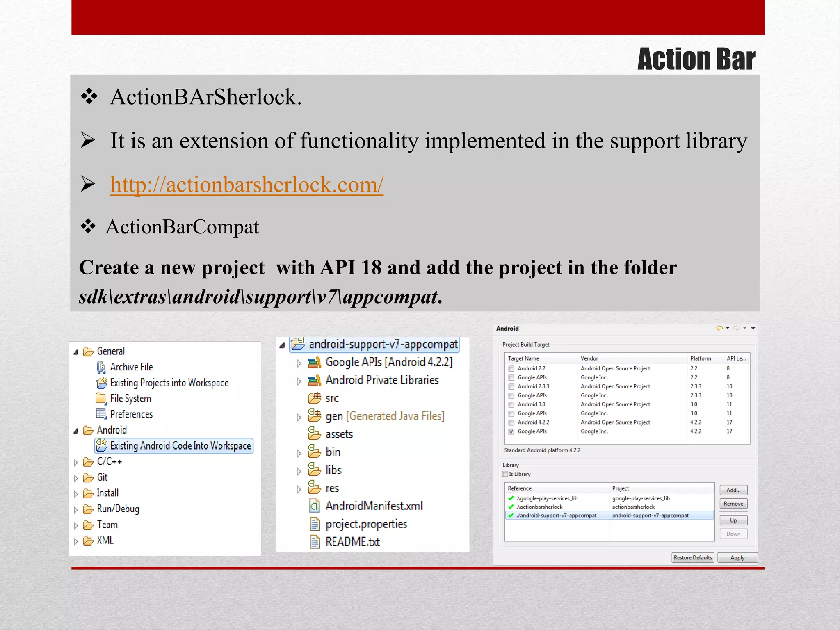840x630 pixels.
Task: Collapse the Android import category node
Action: (76, 431)
